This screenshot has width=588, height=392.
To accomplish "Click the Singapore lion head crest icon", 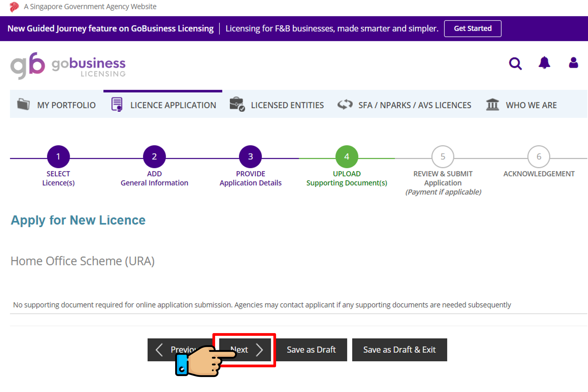I will click(14, 7).
